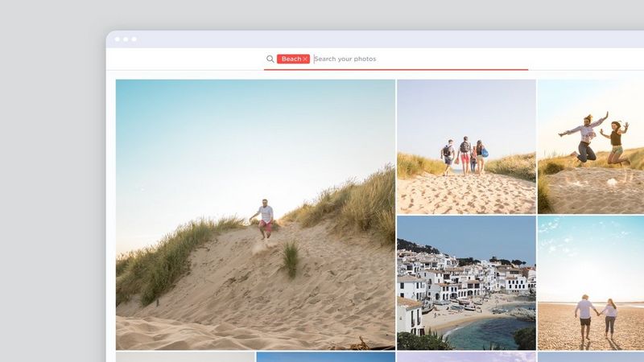Open photo of couple holding hands on beach
The image size is (644, 362).
(x=591, y=283)
